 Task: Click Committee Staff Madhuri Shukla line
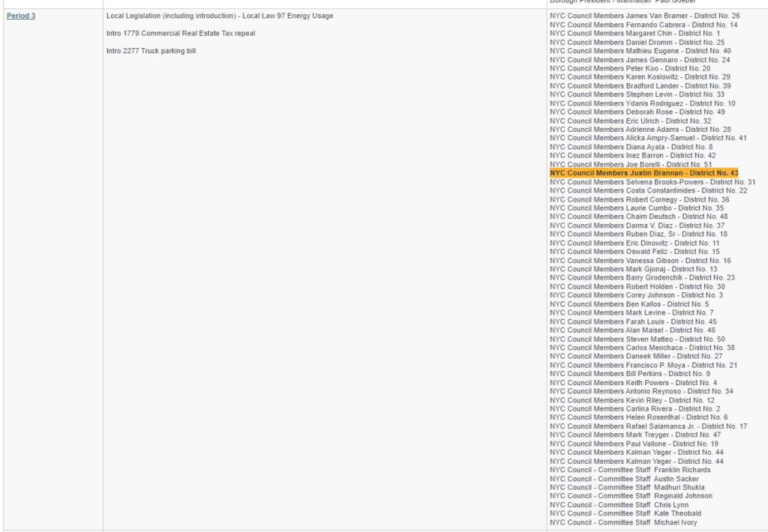[x=627, y=487]
